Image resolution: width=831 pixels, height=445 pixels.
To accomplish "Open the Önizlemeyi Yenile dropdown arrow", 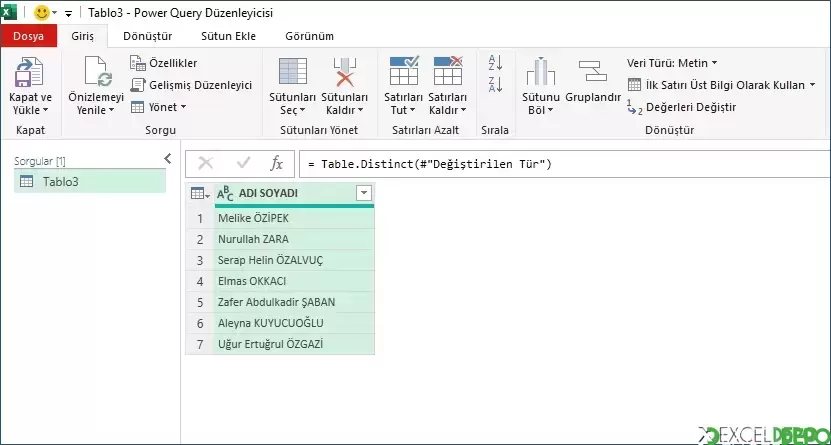I will (x=111, y=111).
